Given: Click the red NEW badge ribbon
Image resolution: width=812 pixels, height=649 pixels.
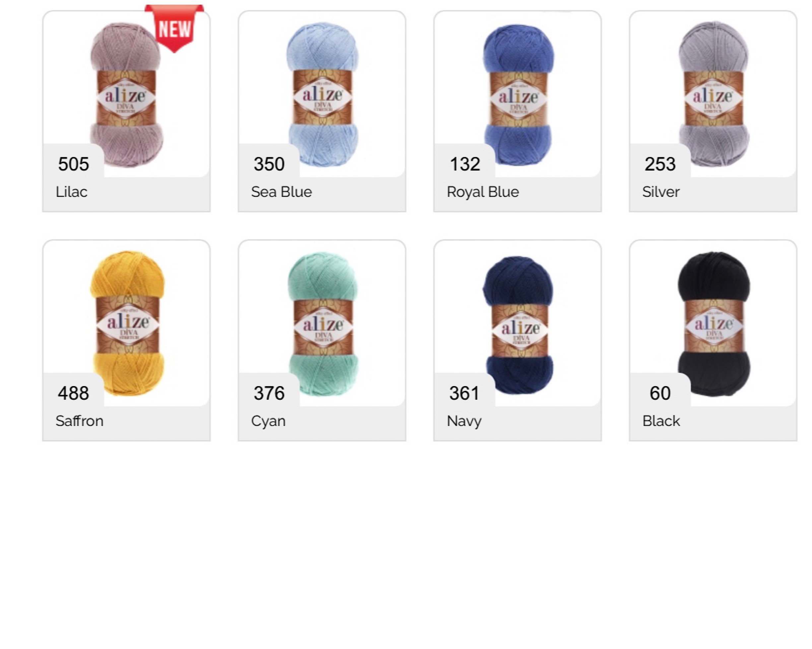Looking at the screenshot, I should coord(174,28).
